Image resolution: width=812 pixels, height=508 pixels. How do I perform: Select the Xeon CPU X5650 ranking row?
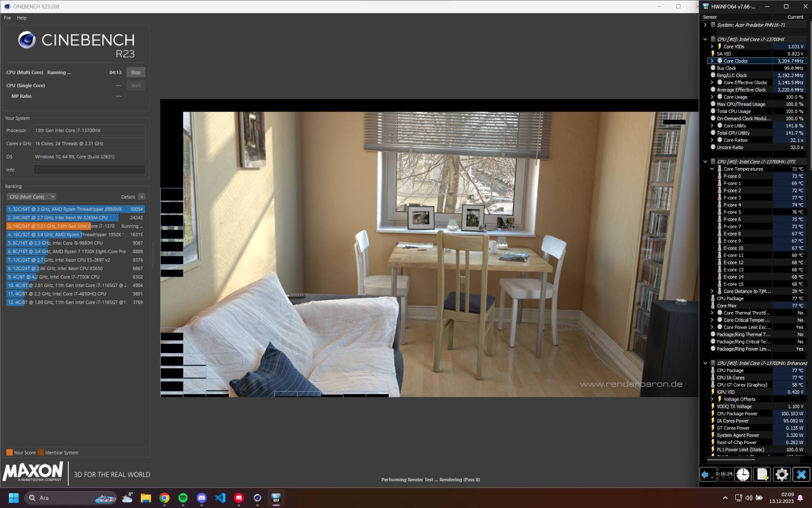click(75, 269)
